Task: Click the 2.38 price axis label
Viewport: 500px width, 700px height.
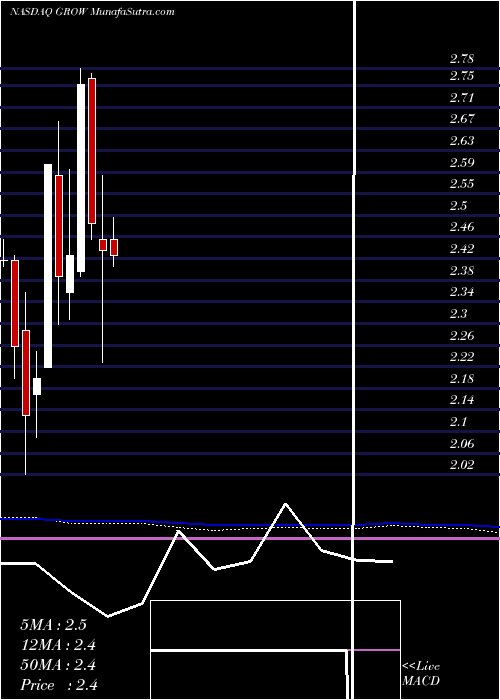Action: (x=462, y=271)
